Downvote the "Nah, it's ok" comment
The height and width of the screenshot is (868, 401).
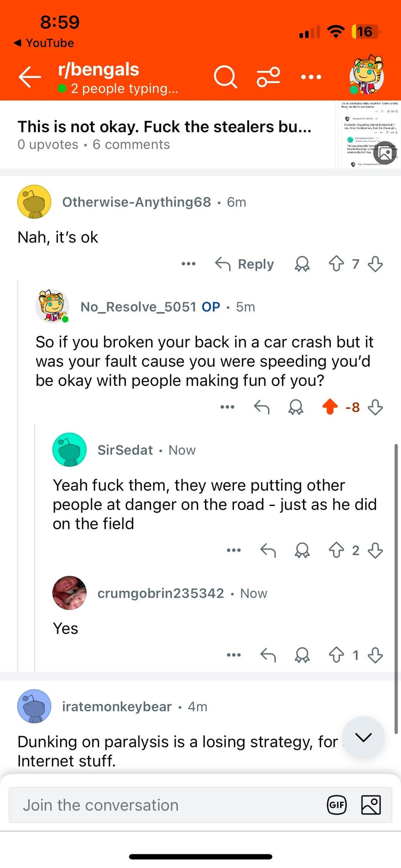[375, 264]
